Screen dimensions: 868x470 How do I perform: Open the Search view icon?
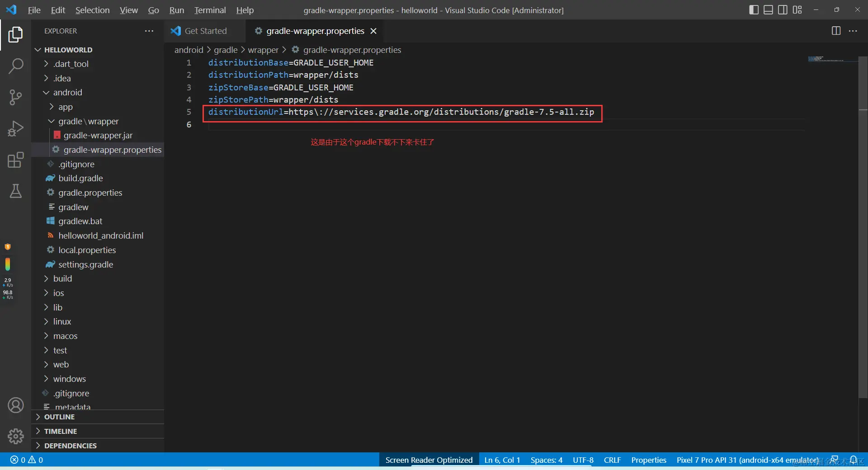click(15, 66)
